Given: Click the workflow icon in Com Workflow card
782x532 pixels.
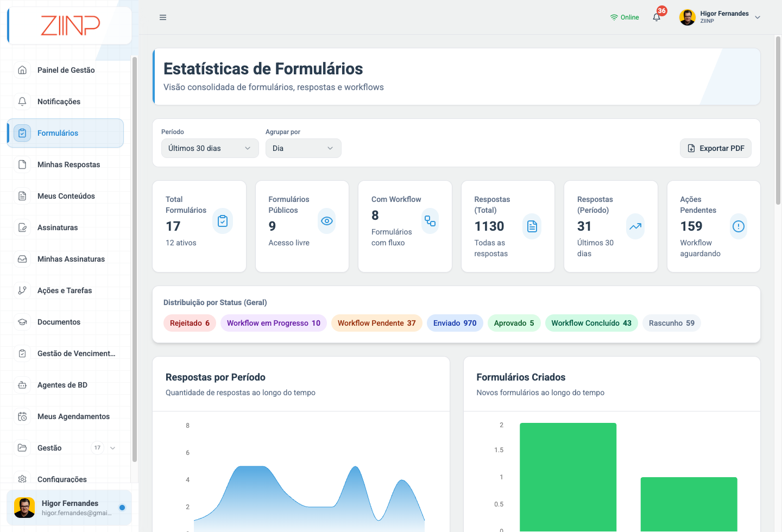Looking at the screenshot, I should click(430, 221).
